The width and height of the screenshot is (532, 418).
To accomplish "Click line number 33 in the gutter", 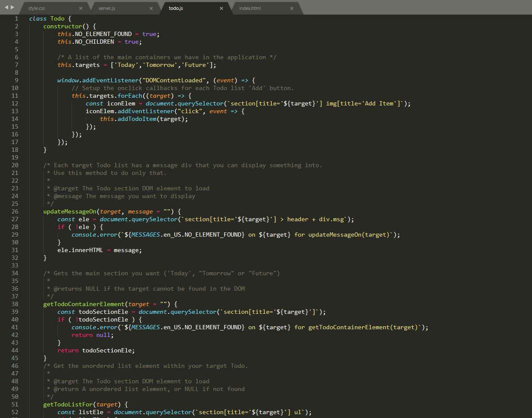I will click(x=15, y=265).
